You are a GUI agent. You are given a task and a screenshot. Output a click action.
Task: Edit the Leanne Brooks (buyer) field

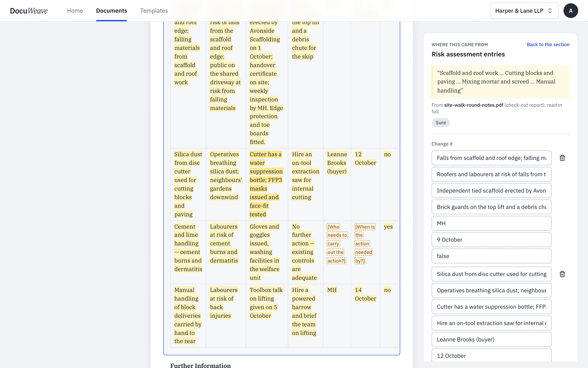point(491,339)
